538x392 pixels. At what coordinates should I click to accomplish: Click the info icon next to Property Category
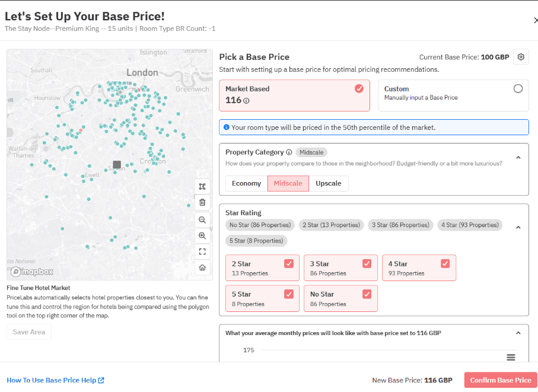[x=289, y=152]
